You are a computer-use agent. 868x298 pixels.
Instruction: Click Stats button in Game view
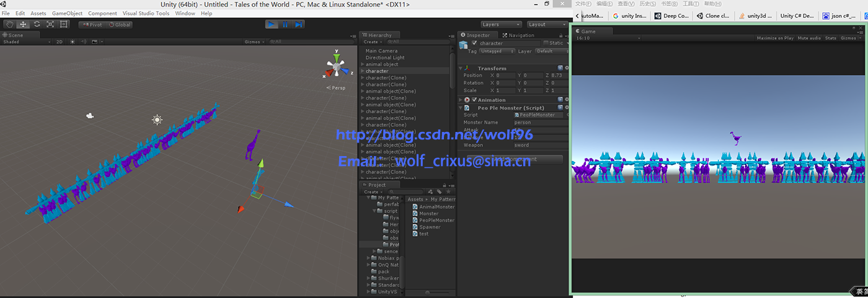[831, 38]
